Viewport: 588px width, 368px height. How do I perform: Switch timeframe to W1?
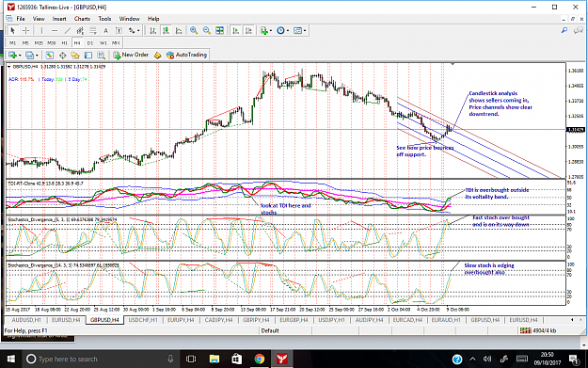(103, 42)
